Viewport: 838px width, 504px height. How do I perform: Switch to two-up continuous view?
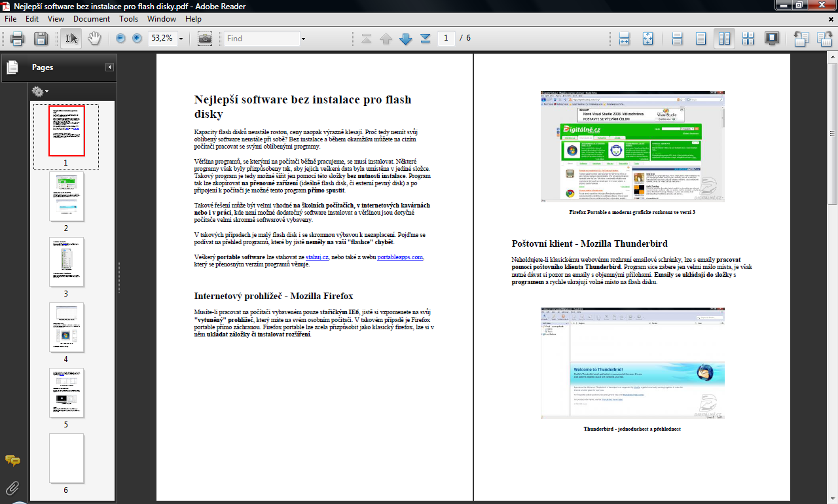pyautogui.click(x=748, y=39)
